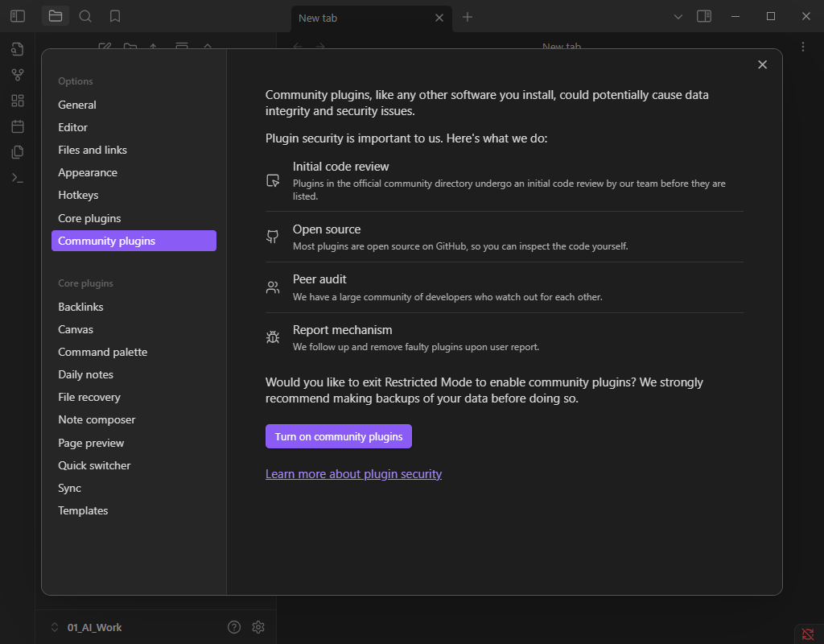
Task: Toggle the left sidebar collapse icon
Action: click(18, 16)
